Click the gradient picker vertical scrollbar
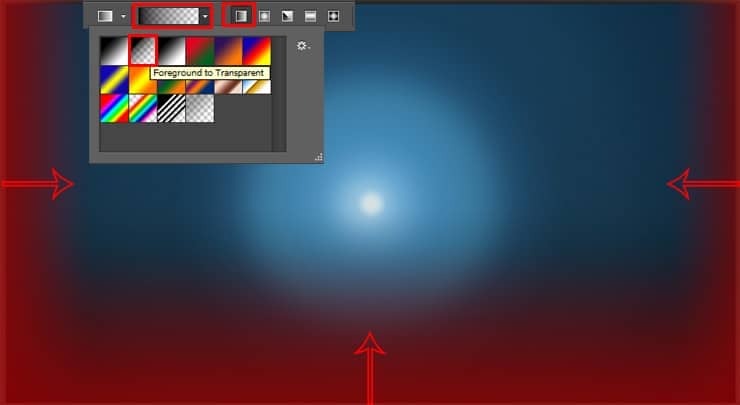 [x=279, y=94]
